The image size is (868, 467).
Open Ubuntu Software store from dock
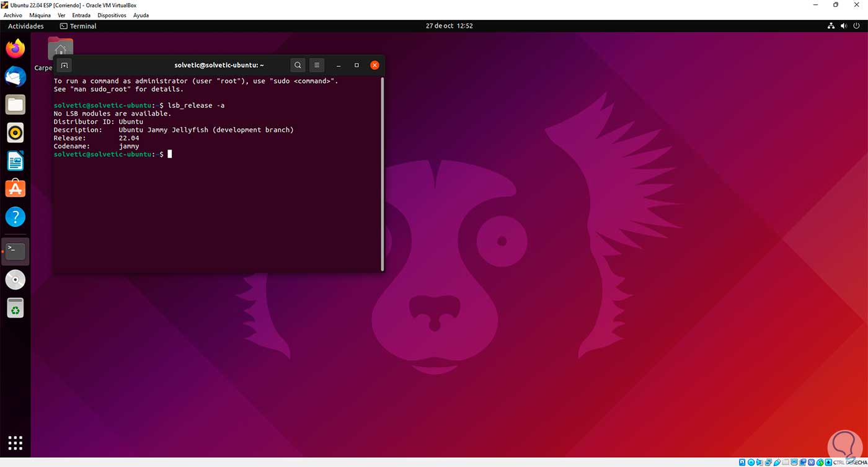pos(15,189)
